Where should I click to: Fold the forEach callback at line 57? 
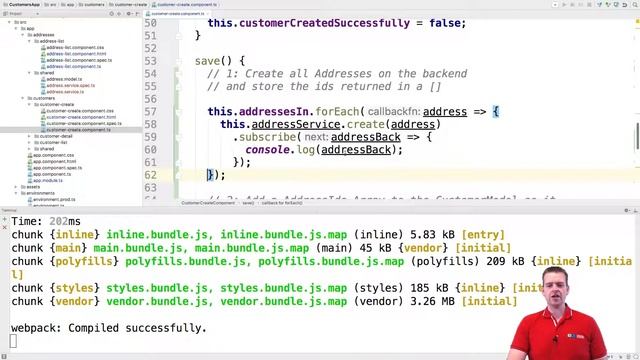178,112
